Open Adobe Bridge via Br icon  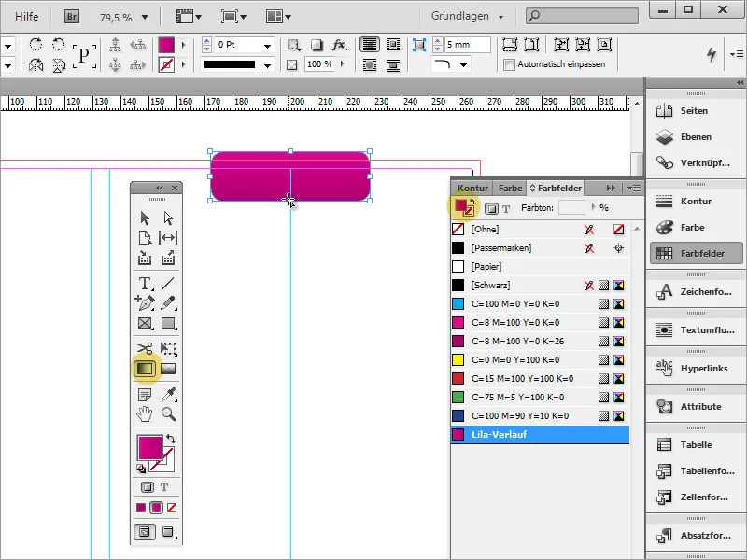pos(72,17)
